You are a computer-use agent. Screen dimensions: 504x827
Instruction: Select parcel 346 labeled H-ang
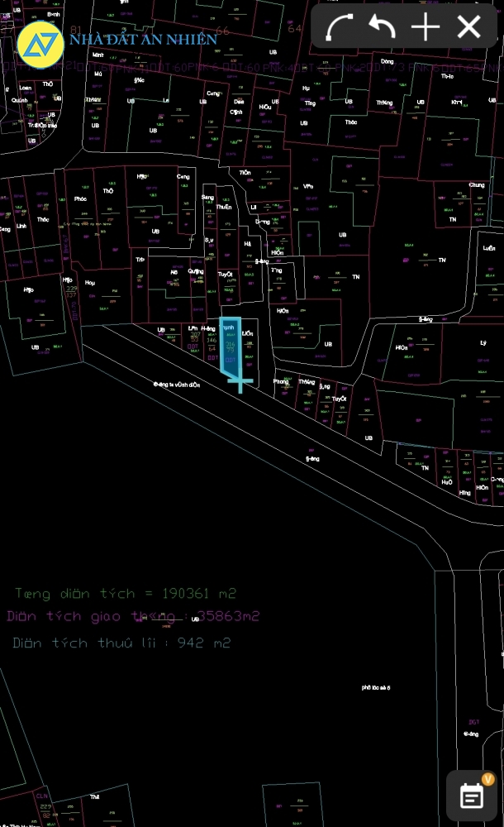210,341
